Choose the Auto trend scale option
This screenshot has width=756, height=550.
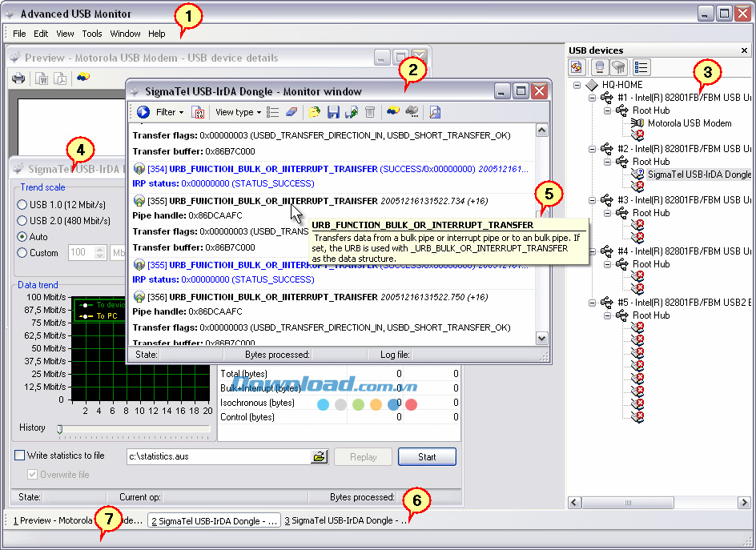tap(32, 237)
